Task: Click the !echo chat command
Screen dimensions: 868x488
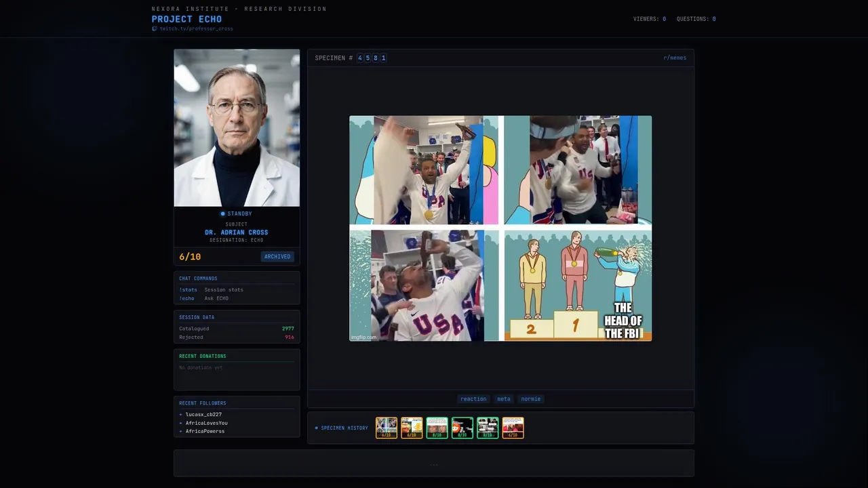Action: (x=186, y=298)
